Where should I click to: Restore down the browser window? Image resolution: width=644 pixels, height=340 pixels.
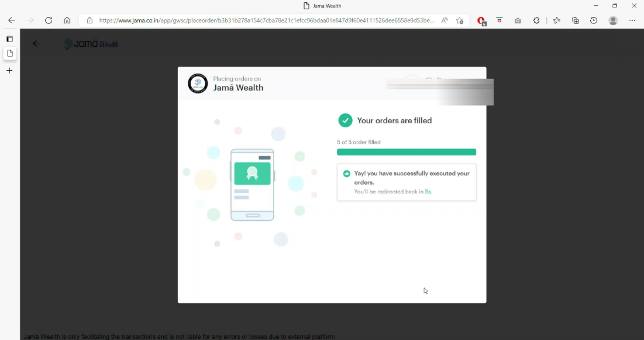coord(615,6)
